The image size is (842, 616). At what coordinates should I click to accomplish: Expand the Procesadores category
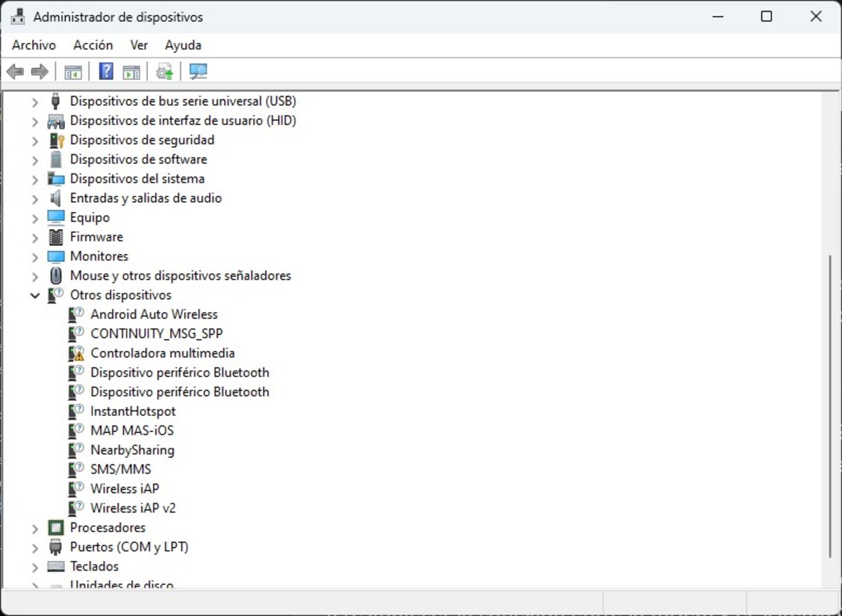point(35,528)
